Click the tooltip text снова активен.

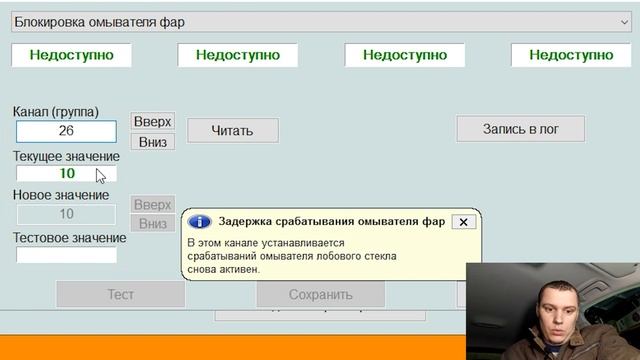click(x=223, y=269)
